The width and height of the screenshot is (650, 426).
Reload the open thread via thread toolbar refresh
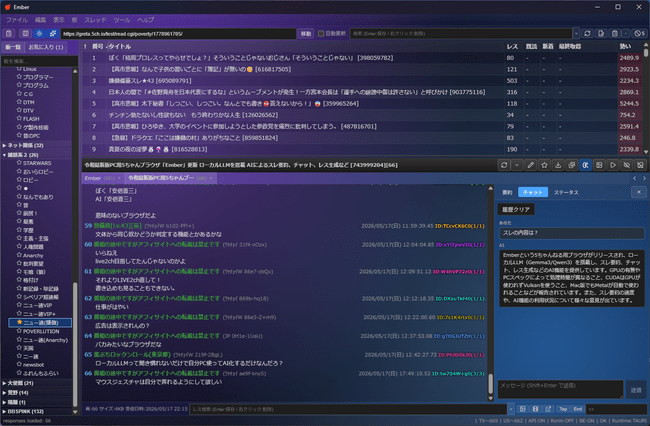point(504,165)
